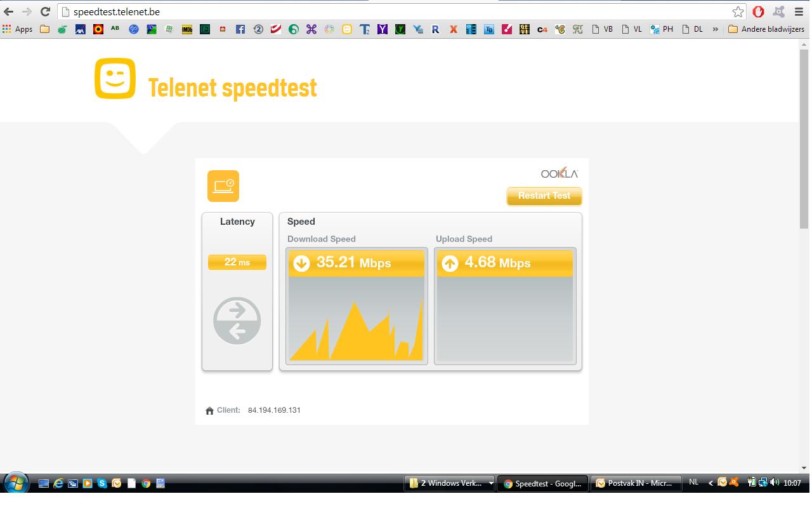Image resolution: width=812 pixels, height=508 pixels.
Task: Select the client IP 84.194.169.131
Action: tap(274, 410)
